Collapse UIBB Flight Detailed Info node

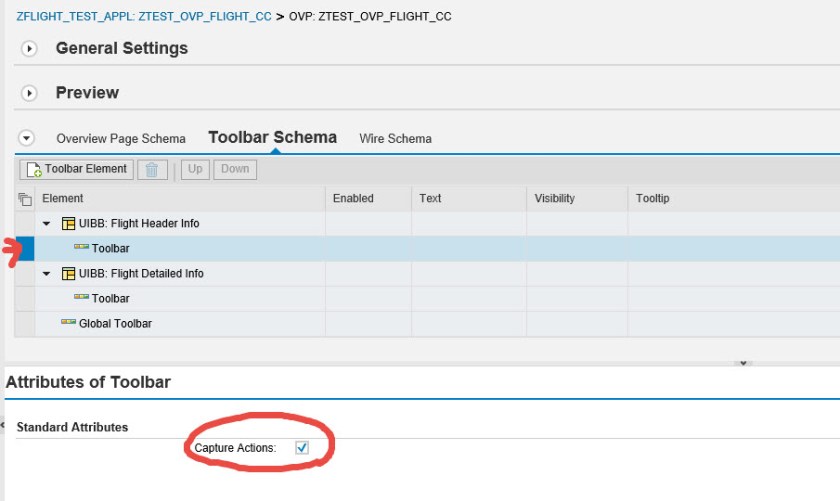[47, 274]
